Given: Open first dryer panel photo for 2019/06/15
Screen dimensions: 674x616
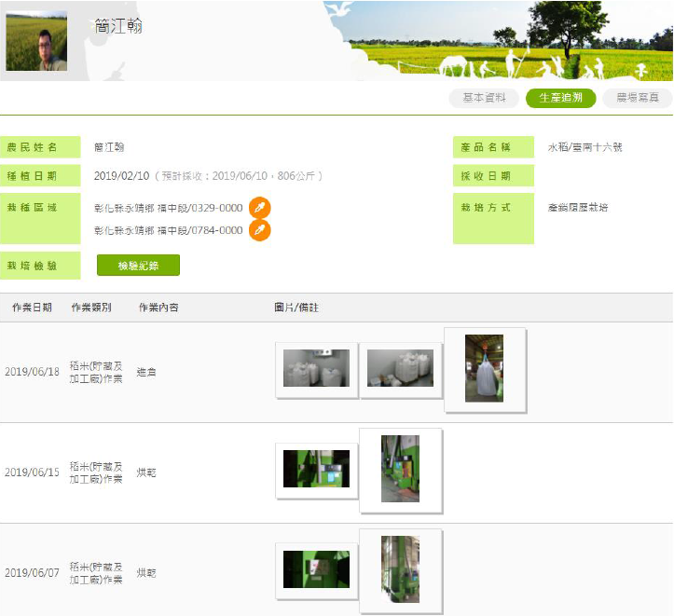Looking at the screenshot, I should (x=316, y=469).
